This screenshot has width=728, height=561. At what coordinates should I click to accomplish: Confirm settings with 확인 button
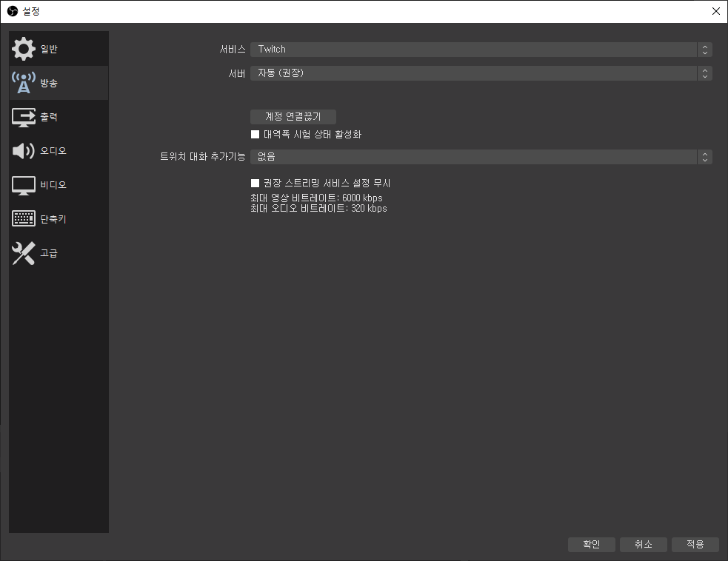[592, 544]
